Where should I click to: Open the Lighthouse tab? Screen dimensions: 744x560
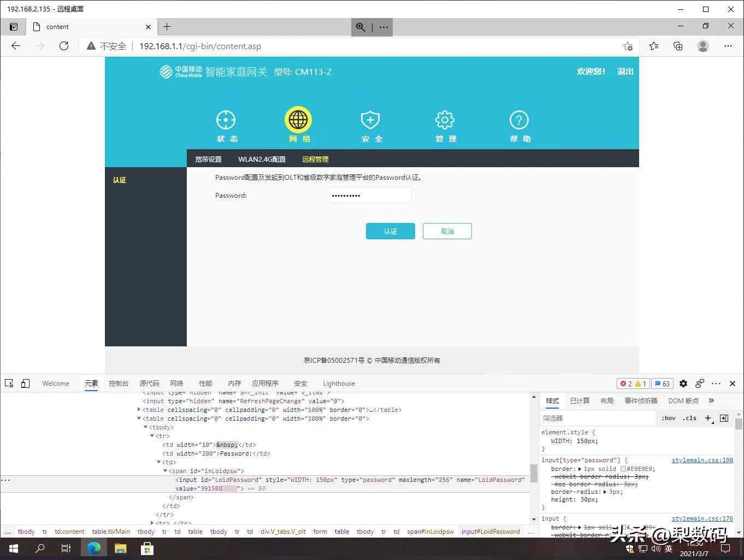[x=339, y=384]
